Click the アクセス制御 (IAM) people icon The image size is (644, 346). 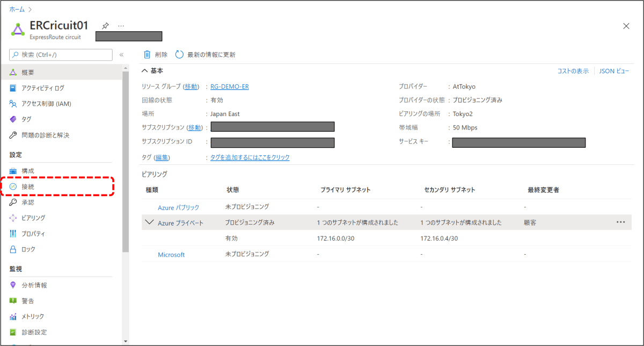pyautogui.click(x=13, y=104)
